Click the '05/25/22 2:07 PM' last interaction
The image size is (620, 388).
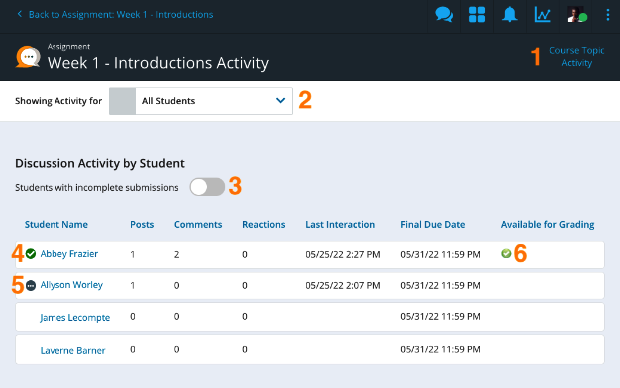click(343, 286)
